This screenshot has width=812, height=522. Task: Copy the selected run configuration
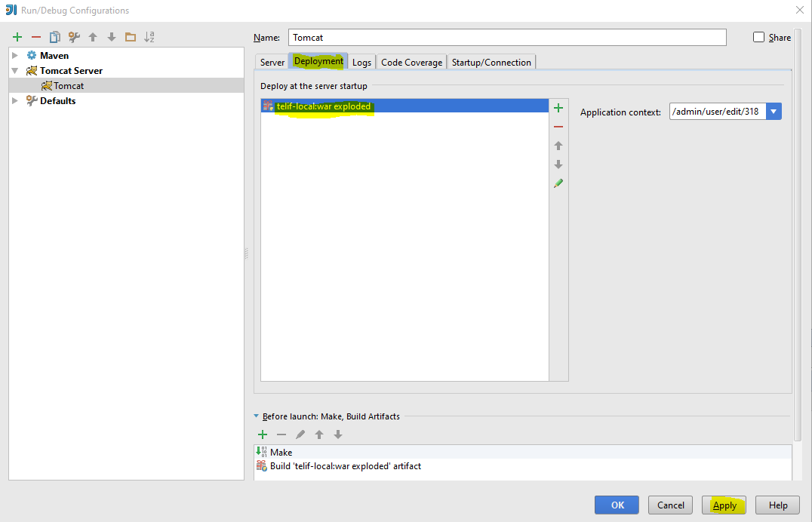pyautogui.click(x=55, y=37)
